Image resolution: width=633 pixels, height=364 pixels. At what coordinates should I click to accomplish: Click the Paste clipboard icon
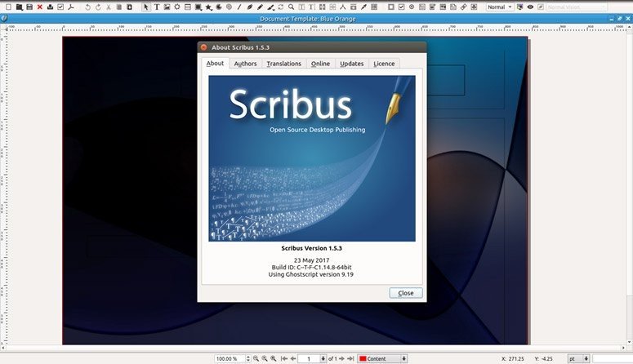coord(130,7)
